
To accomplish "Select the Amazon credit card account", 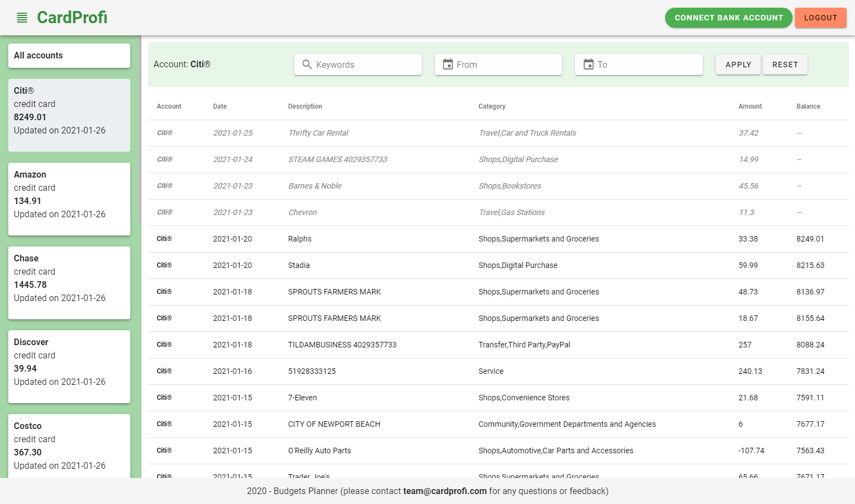I will (x=69, y=199).
